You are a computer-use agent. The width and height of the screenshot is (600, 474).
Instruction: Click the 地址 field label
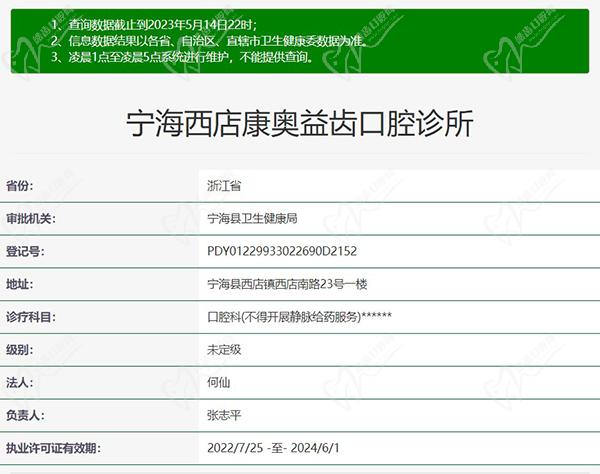[x=20, y=284]
